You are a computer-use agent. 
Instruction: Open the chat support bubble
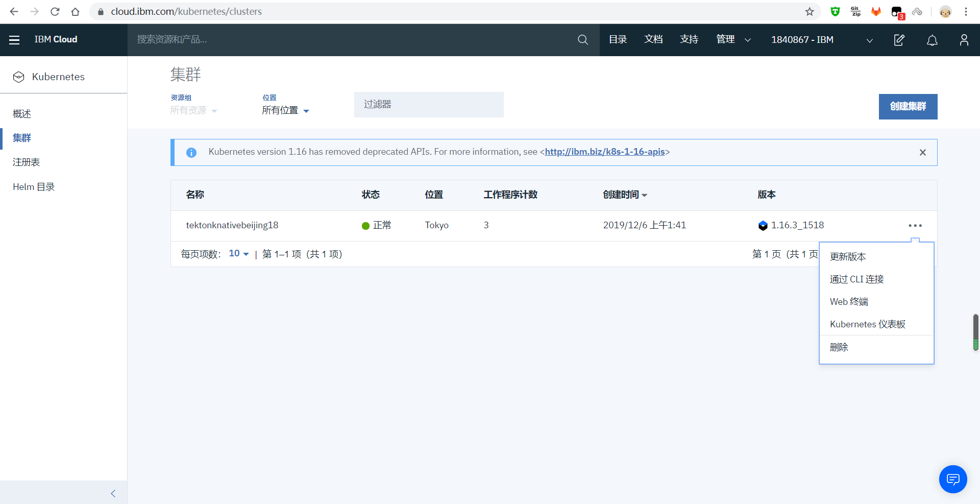953,479
